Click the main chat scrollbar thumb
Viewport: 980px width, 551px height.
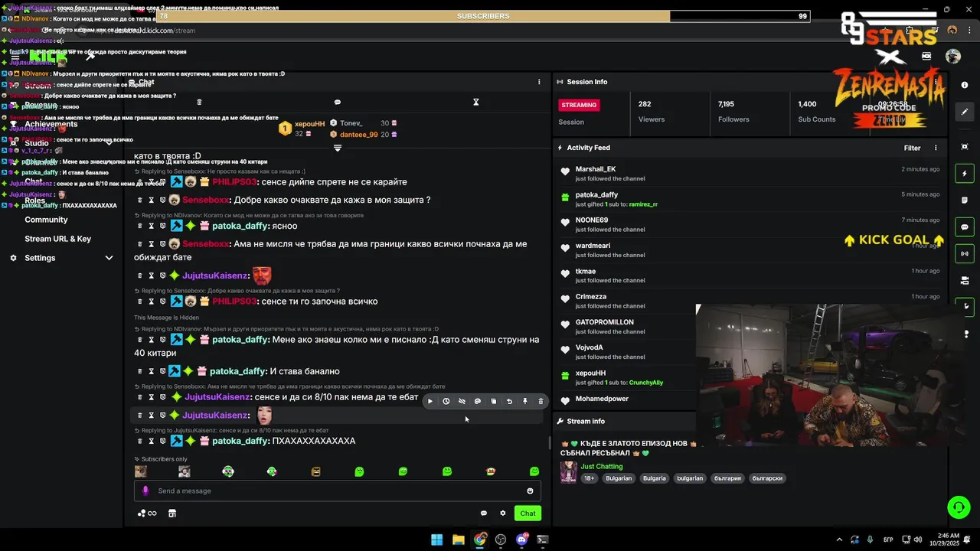(549, 442)
